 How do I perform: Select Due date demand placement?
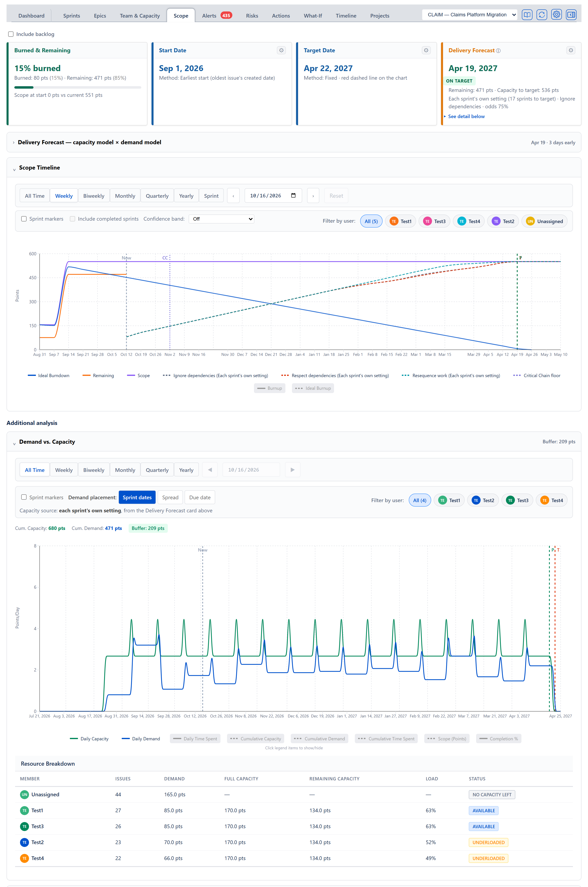(x=200, y=497)
